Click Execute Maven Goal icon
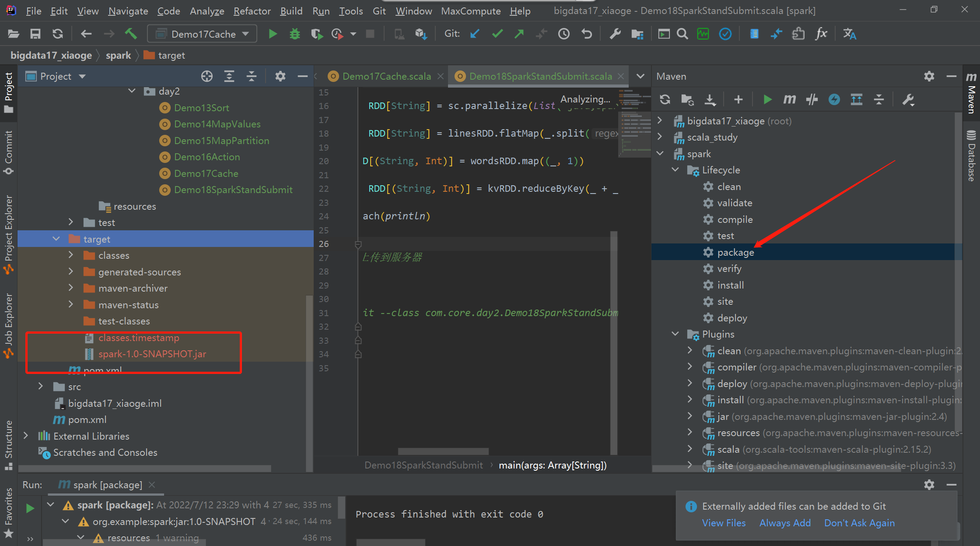This screenshot has height=546, width=980. coord(789,100)
